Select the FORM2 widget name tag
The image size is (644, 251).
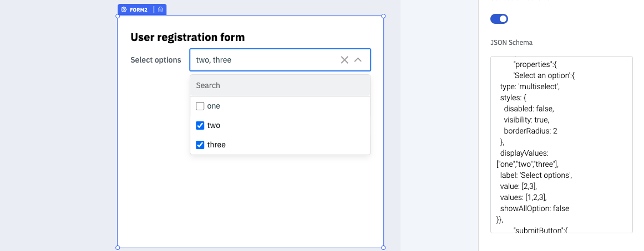(x=139, y=9)
